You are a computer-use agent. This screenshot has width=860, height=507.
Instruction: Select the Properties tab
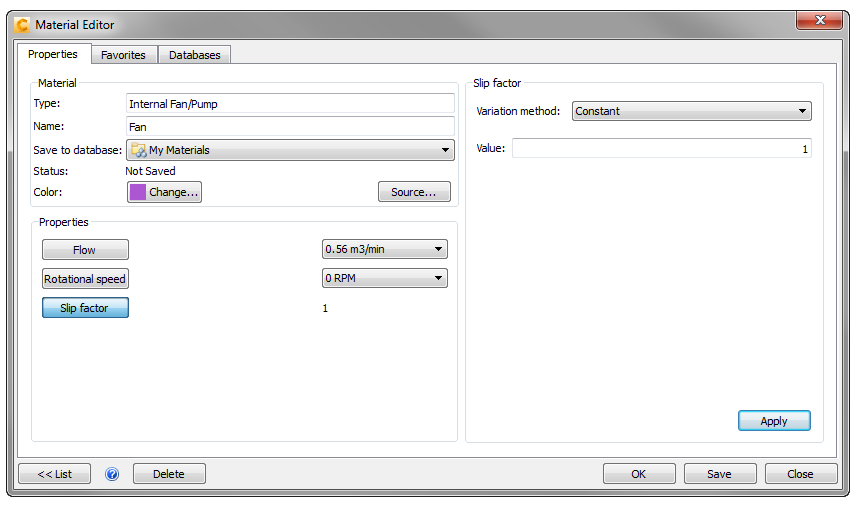coord(53,54)
